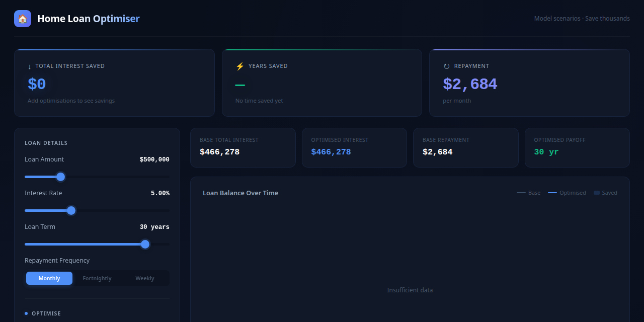Select Weekly repayment frequency
The width and height of the screenshot is (644, 322).
pos(145,278)
